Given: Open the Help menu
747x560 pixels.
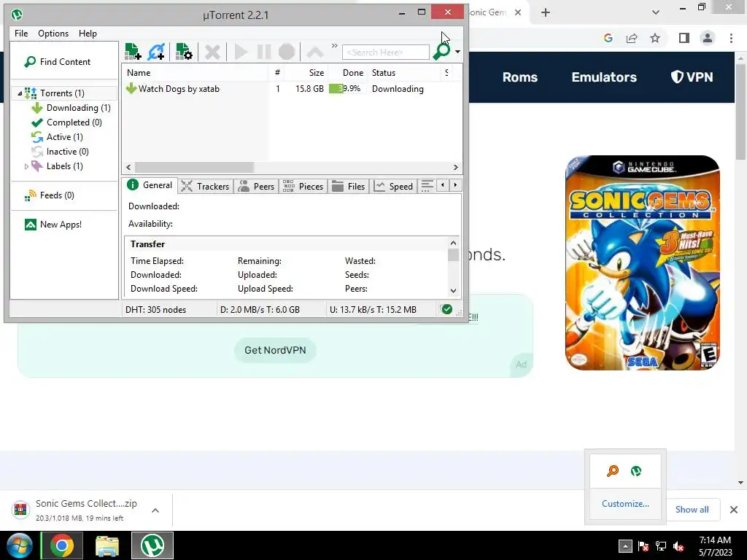Looking at the screenshot, I should coord(88,34).
